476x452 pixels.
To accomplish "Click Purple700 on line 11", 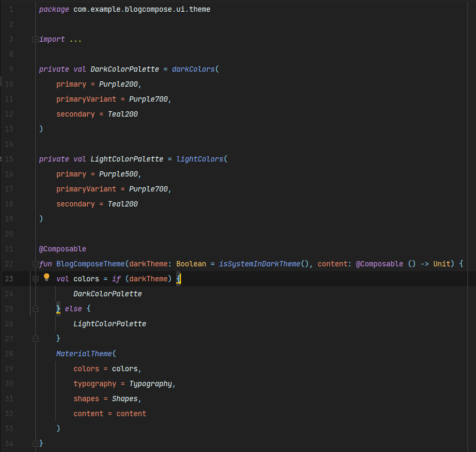I will (148, 99).
